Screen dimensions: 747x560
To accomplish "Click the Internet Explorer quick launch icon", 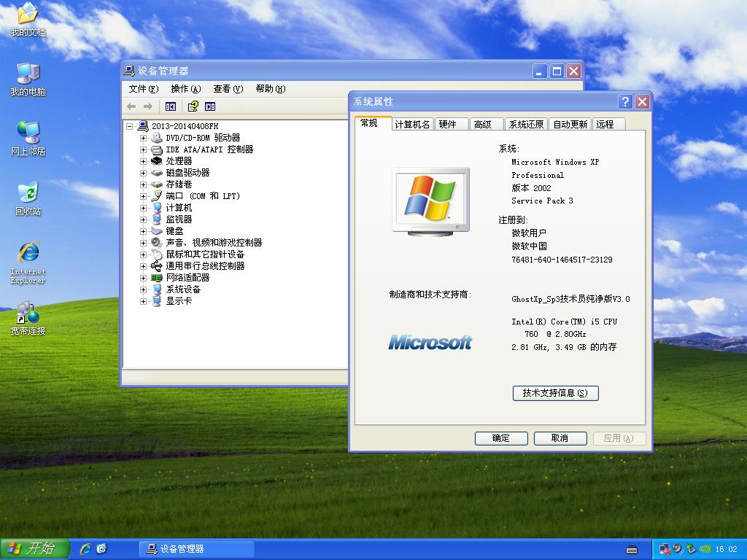I will [86, 549].
